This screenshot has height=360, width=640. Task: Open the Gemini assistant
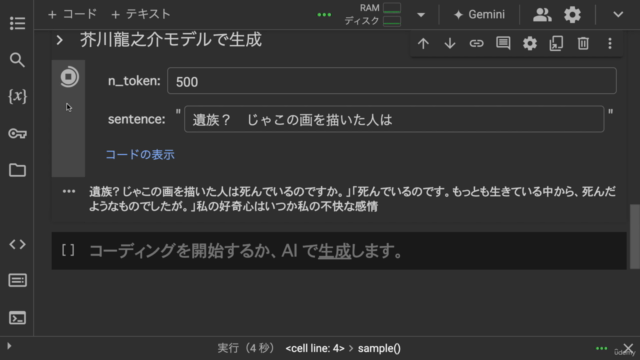click(x=479, y=15)
